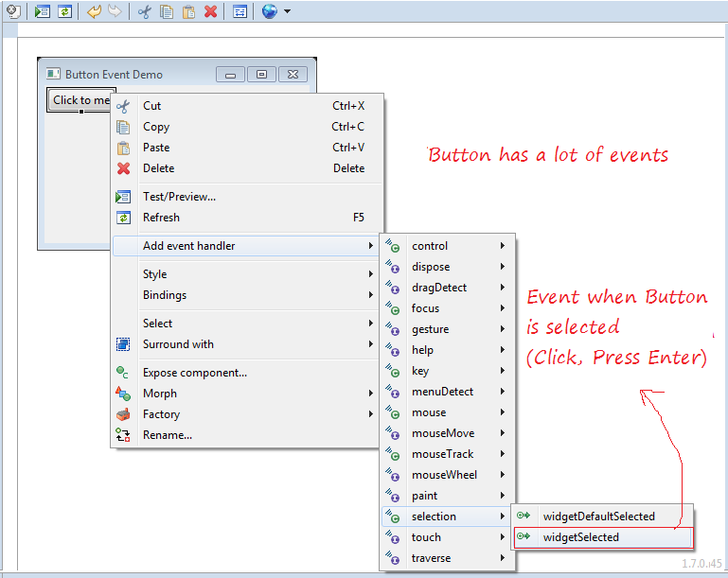
Task: Click the Morph shapes icon
Action: point(123,394)
